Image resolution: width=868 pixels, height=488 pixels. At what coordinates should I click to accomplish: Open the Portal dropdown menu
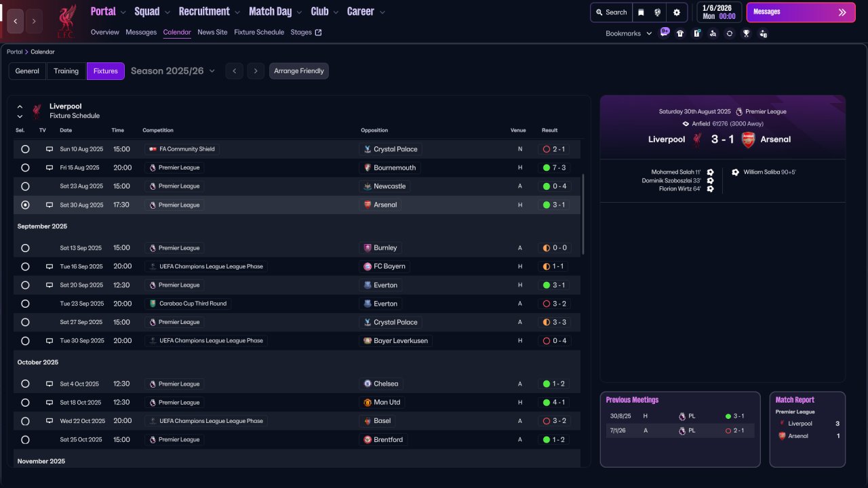point(108,12)
